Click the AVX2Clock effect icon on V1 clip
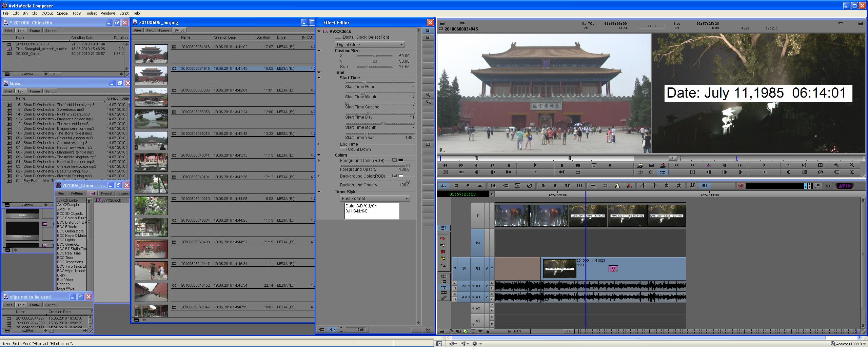The height and width of the screenshot is (347, 868). [613, 269]
